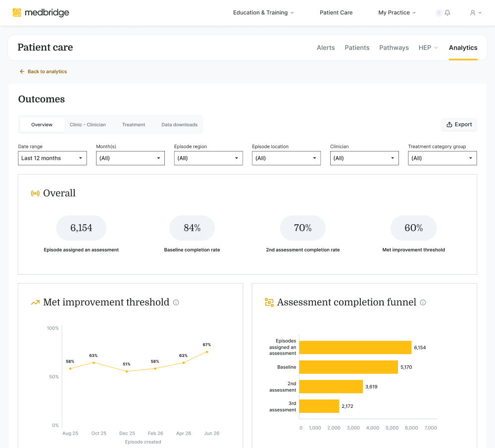The image size is (495, 448).
Task: Switch to the Patients tab
Action: (x=357, y=48)
